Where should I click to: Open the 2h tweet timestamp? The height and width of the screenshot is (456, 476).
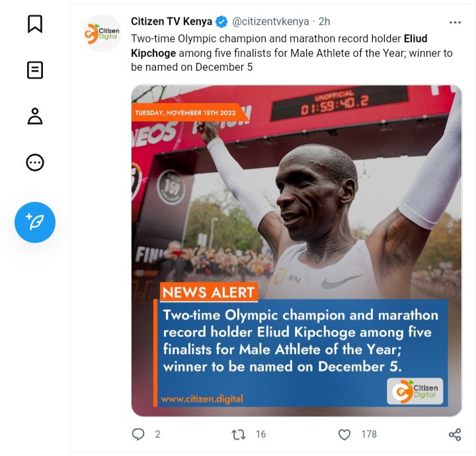pyautogui.click(x=324, y=21)
